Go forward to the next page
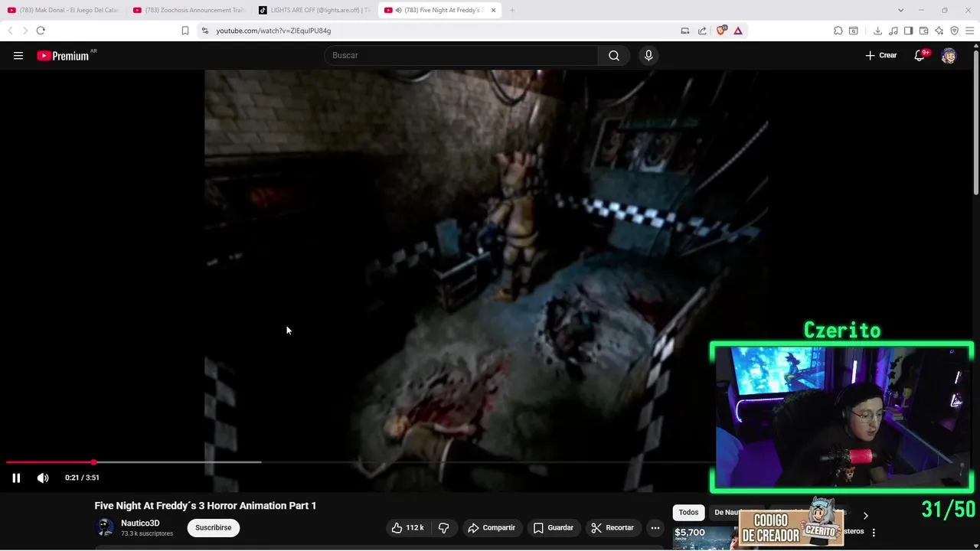This screenshot has width=980, height=551. [24, 31]
